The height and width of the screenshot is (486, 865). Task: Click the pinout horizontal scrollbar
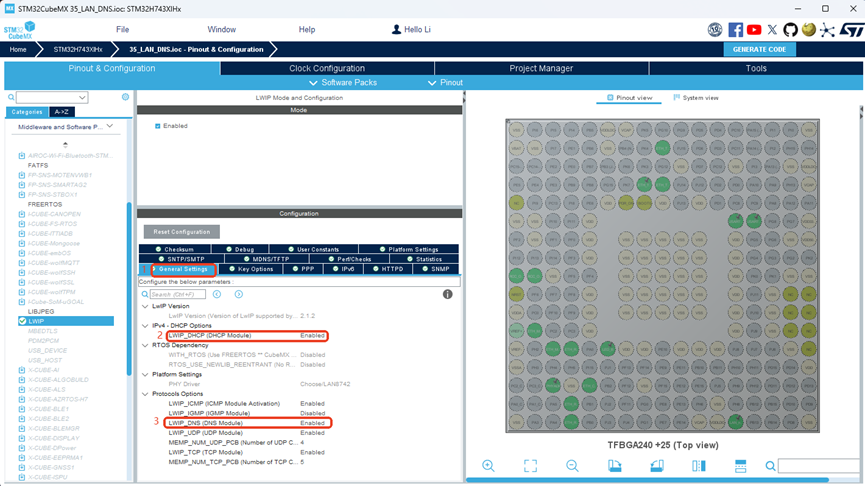(647, 480)
